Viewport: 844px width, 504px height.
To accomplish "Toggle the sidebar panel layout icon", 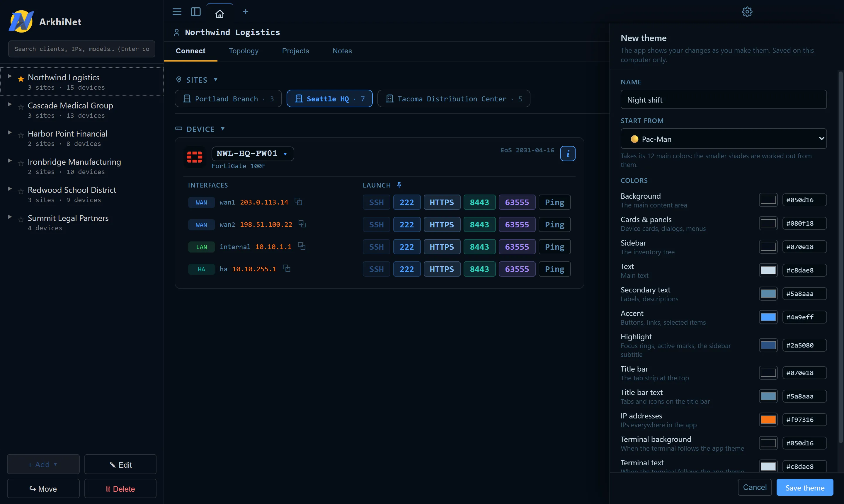I will point(196,12).
